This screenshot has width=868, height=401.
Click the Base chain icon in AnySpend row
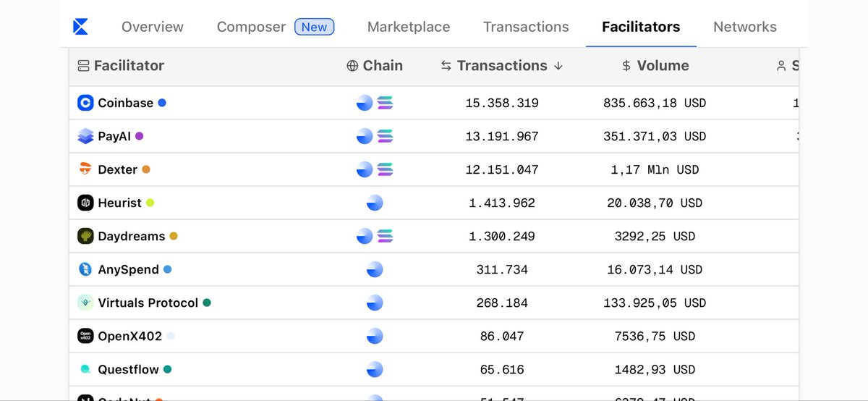click(x=375, y=269)
